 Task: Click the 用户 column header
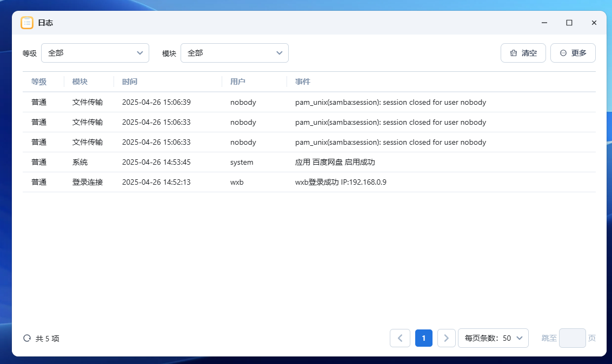(238, 82)
